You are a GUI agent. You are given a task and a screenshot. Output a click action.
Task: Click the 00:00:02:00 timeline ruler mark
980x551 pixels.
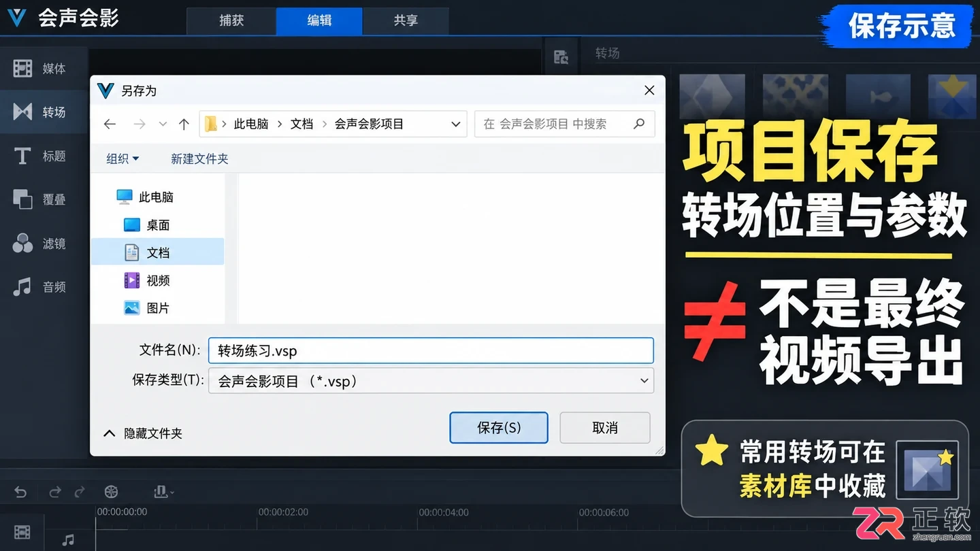click(x=283, y=512)
